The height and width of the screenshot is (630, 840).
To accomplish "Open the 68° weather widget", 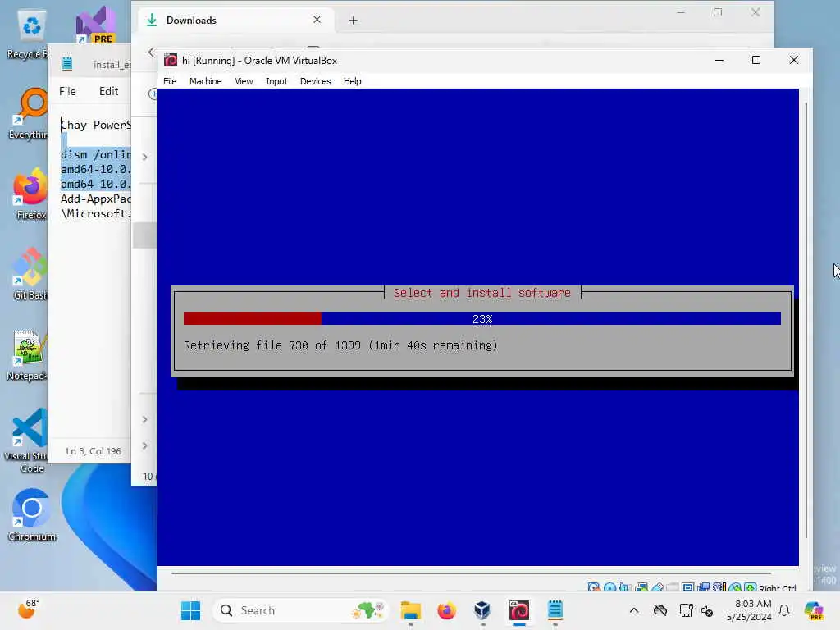I will point(28,609).
